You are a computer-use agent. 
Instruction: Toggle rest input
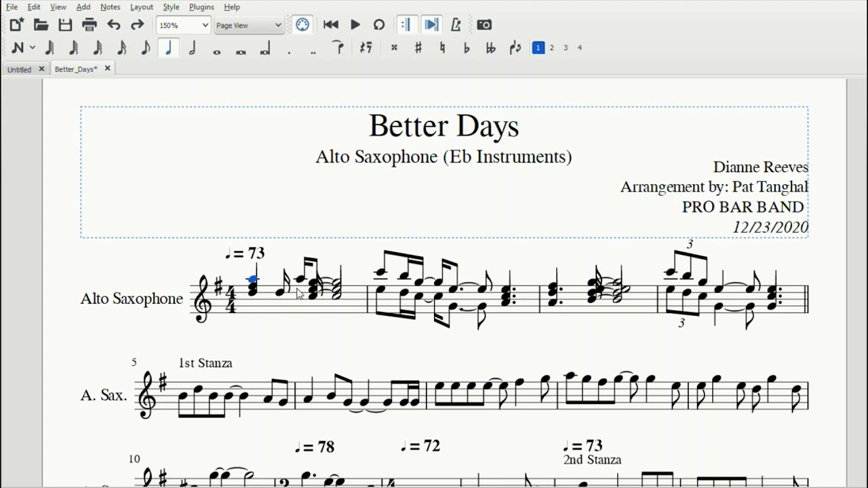click(x=366, y=48)
